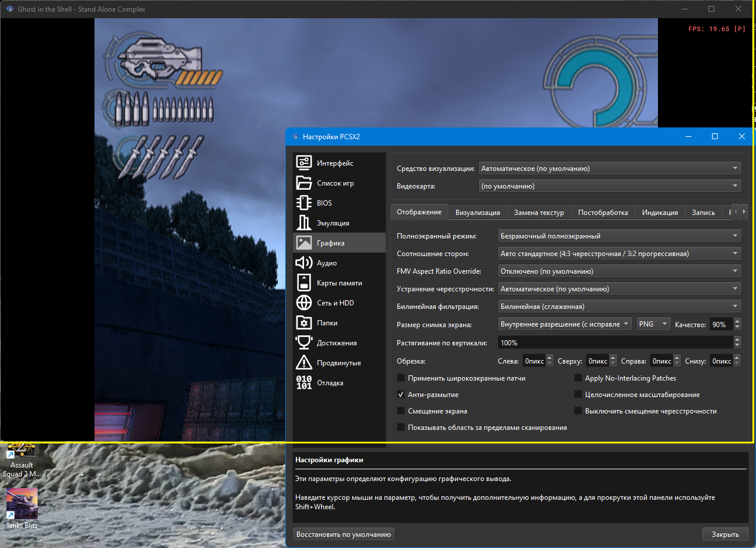Open the Замена текстур tab
Screen dimensions: 756x548
pyautogui.click(x=539, y=213)
